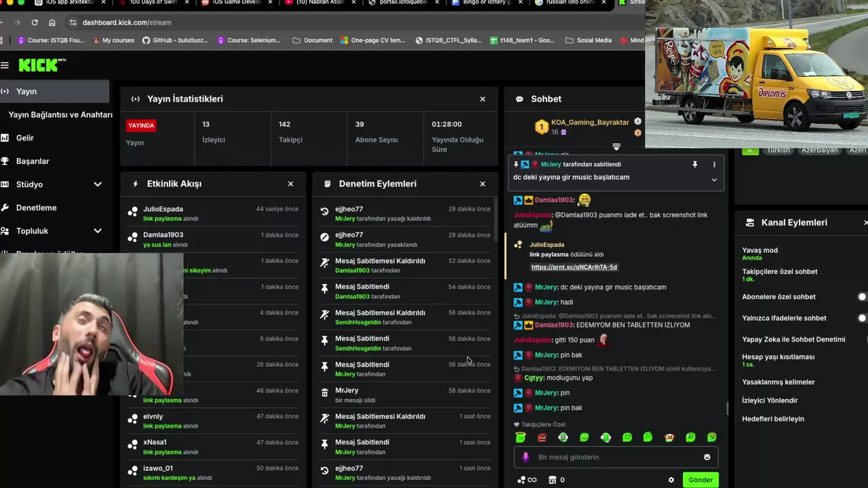Click the KICK logo

pyautogui.click(x=41, y=65)
